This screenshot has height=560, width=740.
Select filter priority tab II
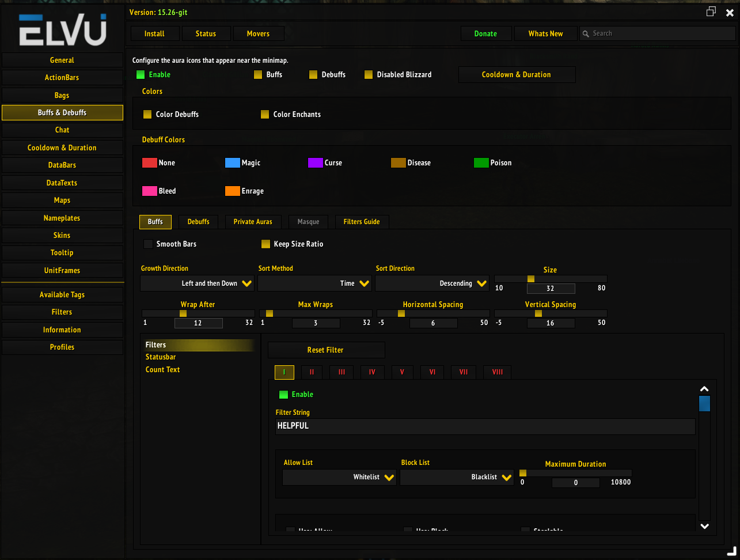pyautogui.click(x=312, y=372)
